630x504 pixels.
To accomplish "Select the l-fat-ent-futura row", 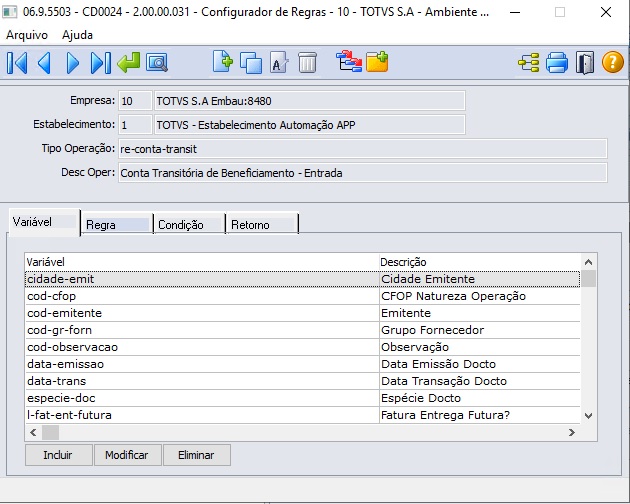I will click(x=303, y=415).
